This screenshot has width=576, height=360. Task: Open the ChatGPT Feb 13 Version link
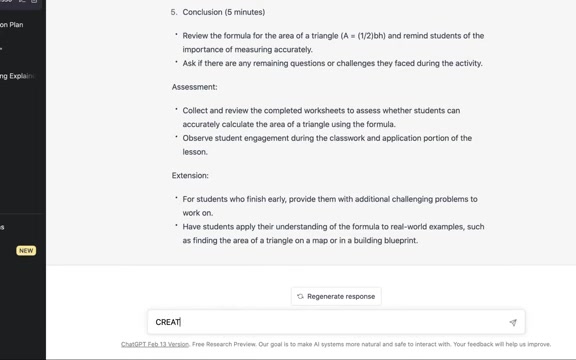click(155, 344)
